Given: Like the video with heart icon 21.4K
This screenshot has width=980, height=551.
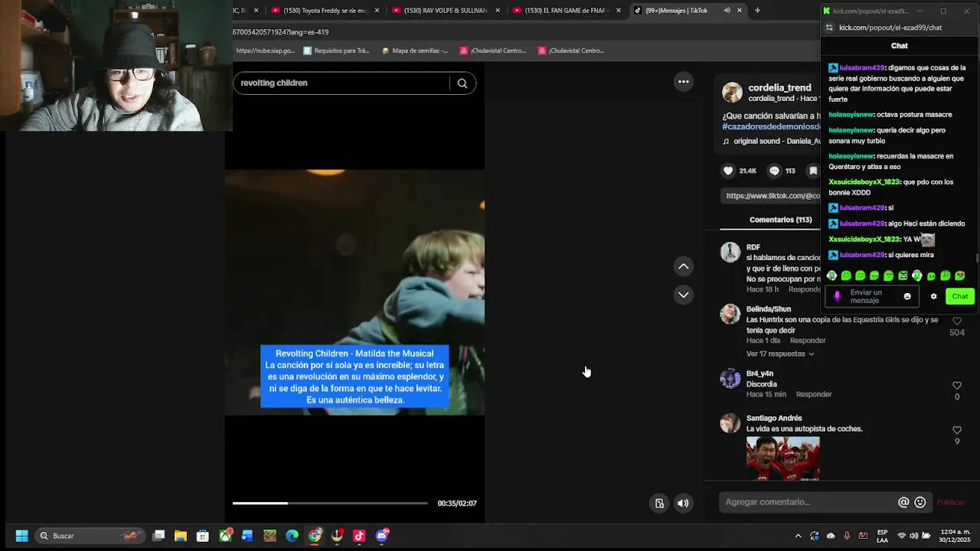Looking at the screenshot, I should (728, 171).
